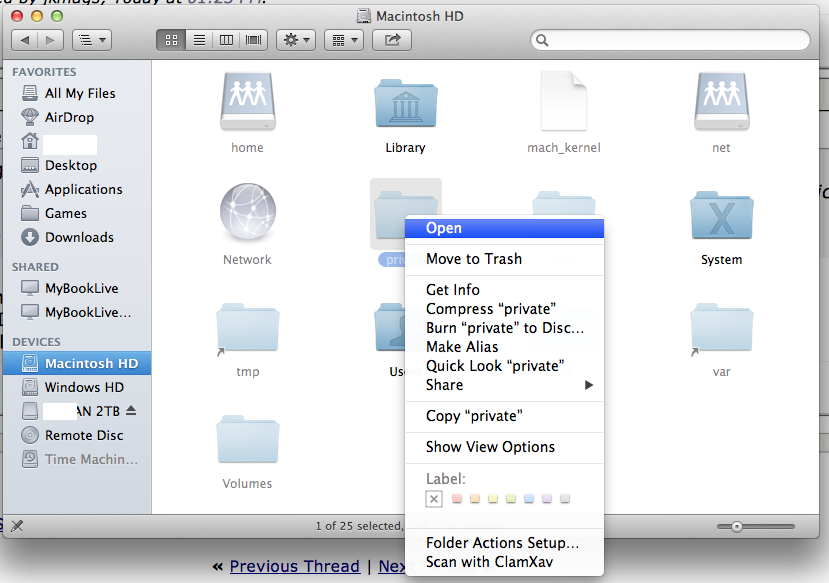Open the path list dropdown in toolbar
Image resolution: width=829 pixels, height=583 pixels.
92,40
